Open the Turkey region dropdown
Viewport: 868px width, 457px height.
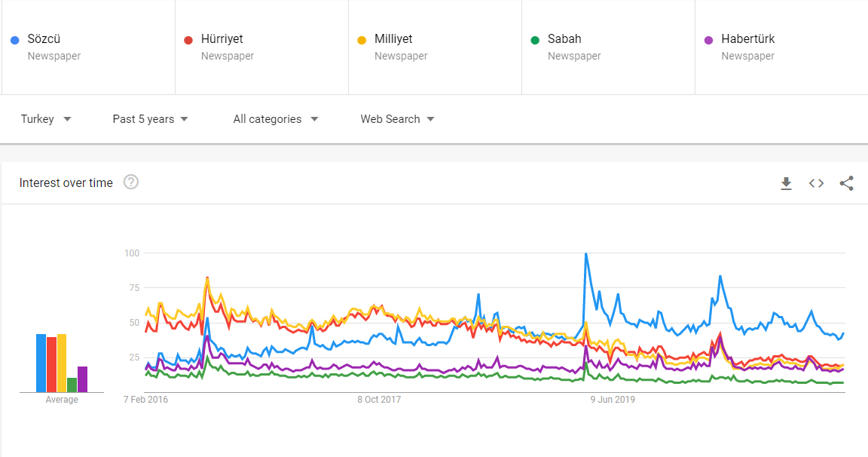46,119
